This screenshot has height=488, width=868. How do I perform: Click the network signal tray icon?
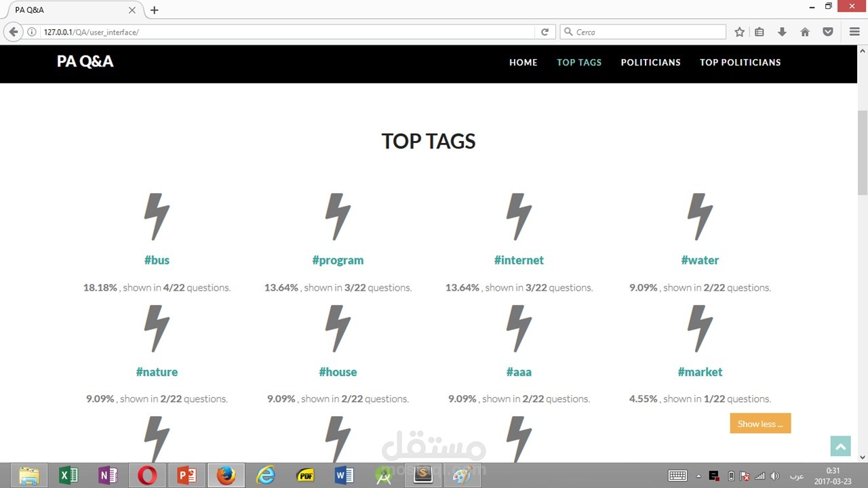pyautogui.click(x=759, y=476)
